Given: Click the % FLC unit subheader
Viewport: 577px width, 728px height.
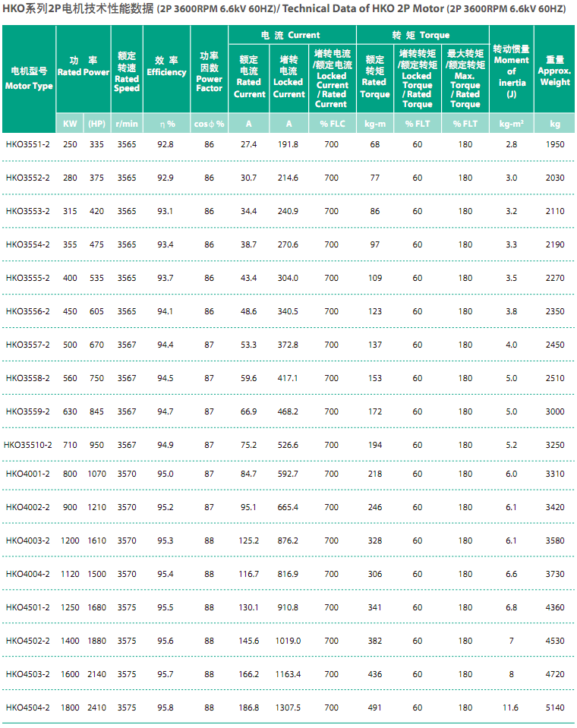Looking at the screenshot, I should click(333, 124).
